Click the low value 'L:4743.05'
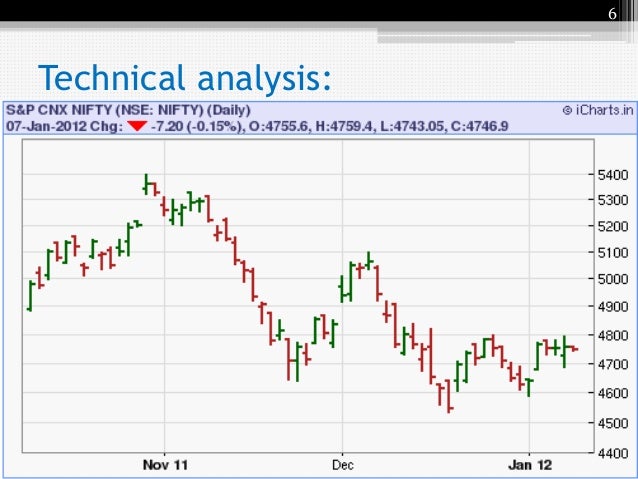 pyautogui.click(x=411, y=126)
